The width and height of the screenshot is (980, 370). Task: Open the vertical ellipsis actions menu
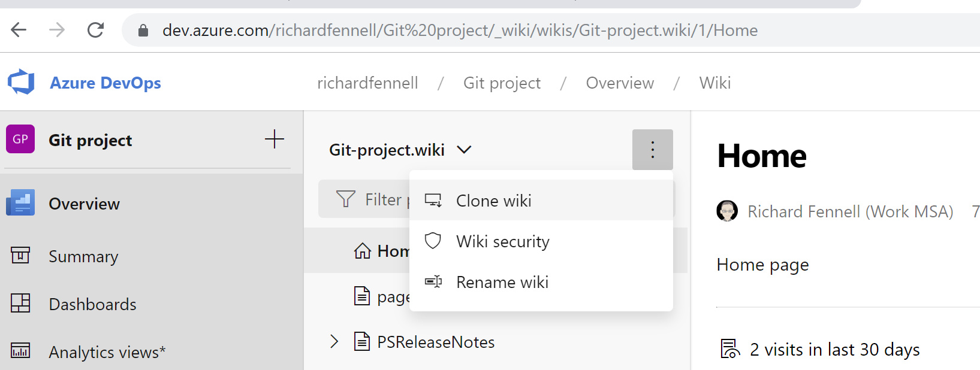(652, 149)
